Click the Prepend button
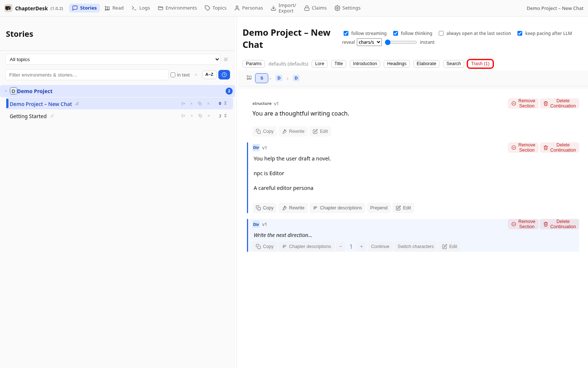 click(379, 208)
